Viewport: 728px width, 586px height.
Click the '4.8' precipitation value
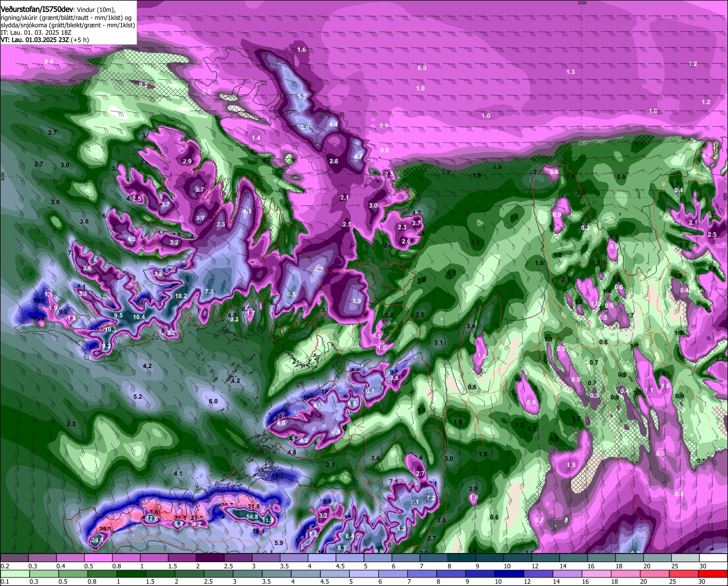292,452
